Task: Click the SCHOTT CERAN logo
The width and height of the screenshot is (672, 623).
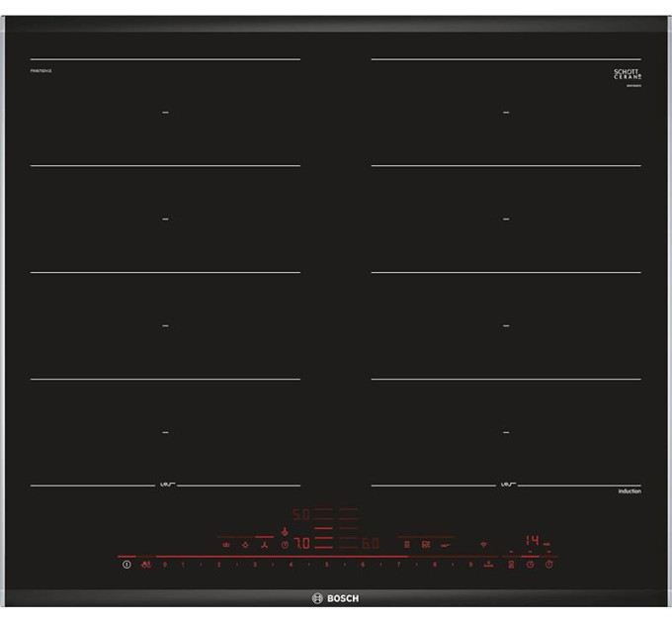Action: (628, 74)
